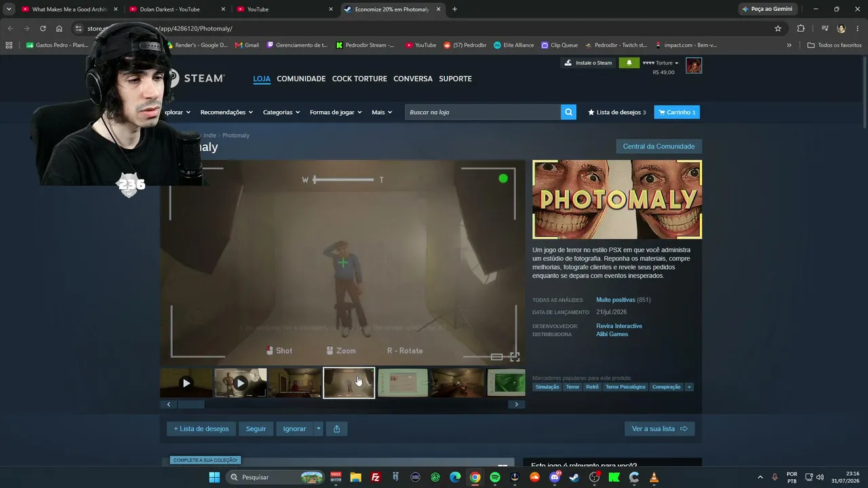This screenshot has width=868, height=488.
Task: Open the Chrome profile avatar menu
Action: click(842, 28)
